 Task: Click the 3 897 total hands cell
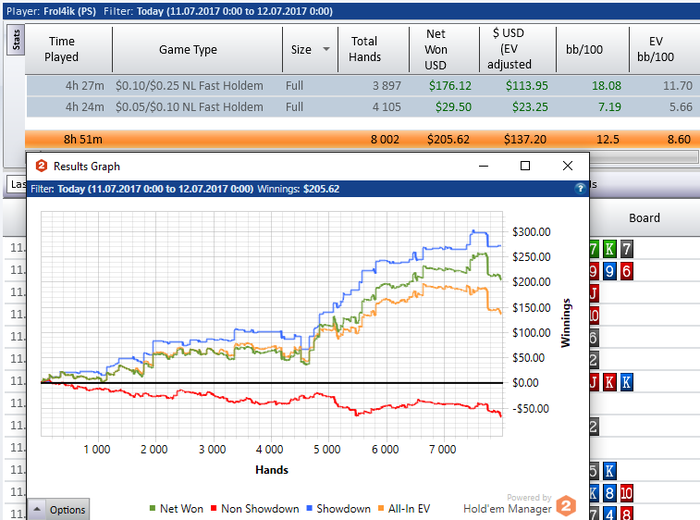(387, 86)
